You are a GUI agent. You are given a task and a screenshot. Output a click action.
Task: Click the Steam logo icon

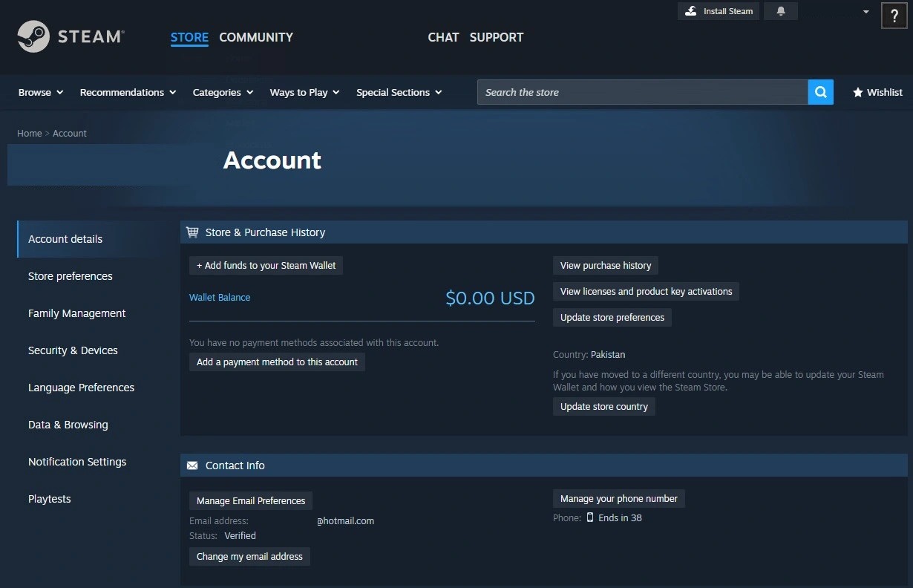(x=33, y=36)
